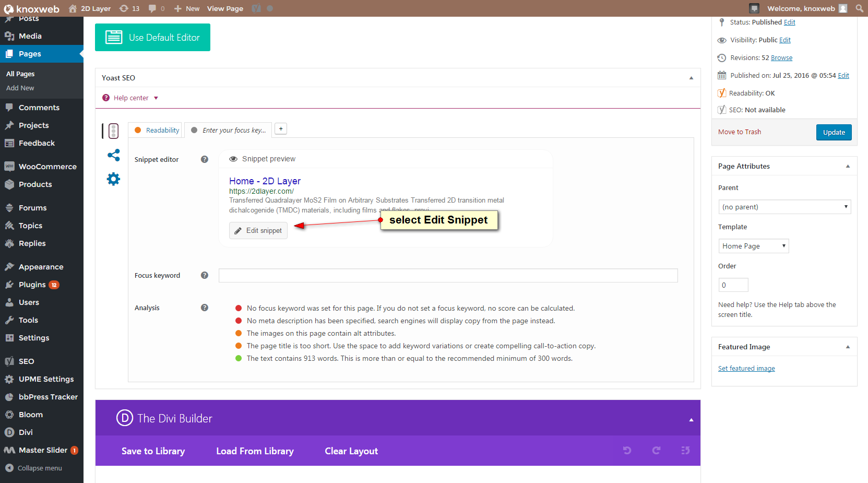The image size is (868, 483).
Task: Click the admin bar search magnifier
Action: 860,8
